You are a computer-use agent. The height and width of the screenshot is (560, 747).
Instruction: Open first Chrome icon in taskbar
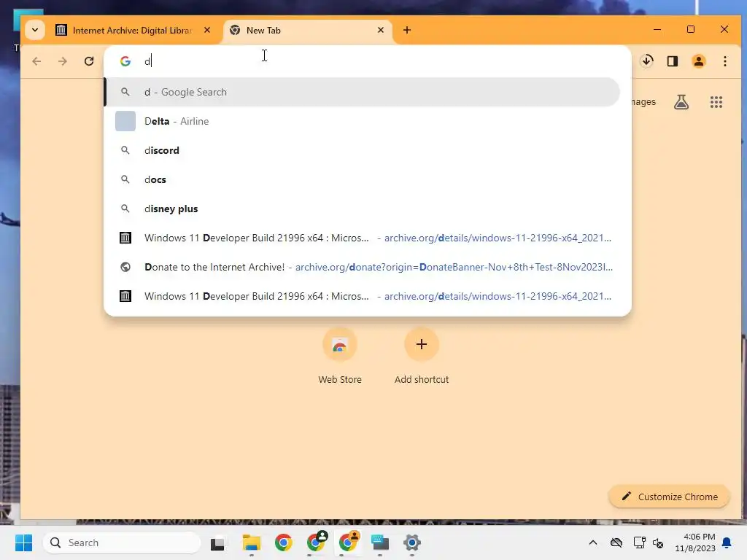[284, 542]
